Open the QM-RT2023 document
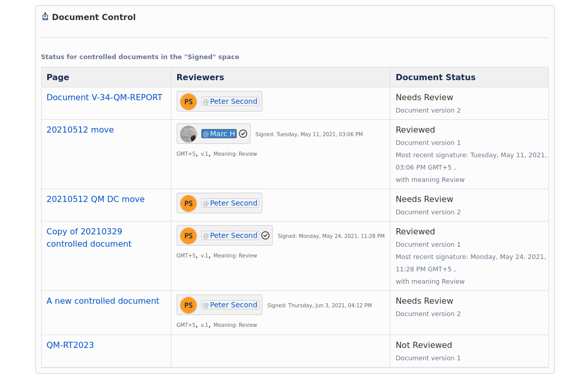 pyautogui.click(x=70, y=345)
